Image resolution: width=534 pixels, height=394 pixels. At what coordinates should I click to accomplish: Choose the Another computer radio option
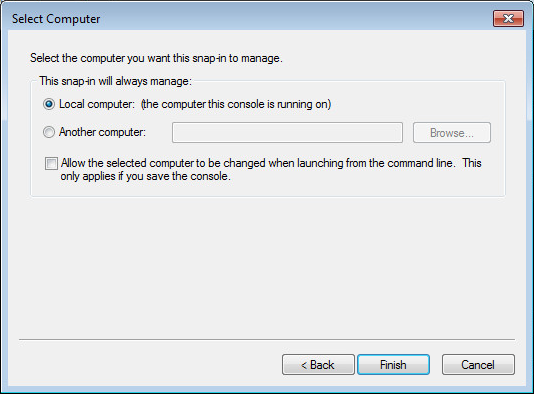[49, 132]
